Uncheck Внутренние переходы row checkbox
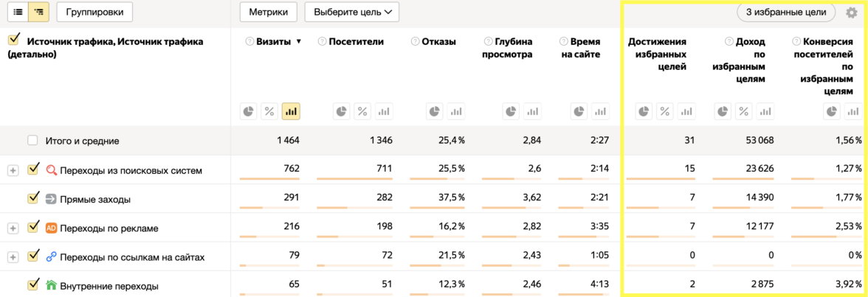 click(32, 284)
